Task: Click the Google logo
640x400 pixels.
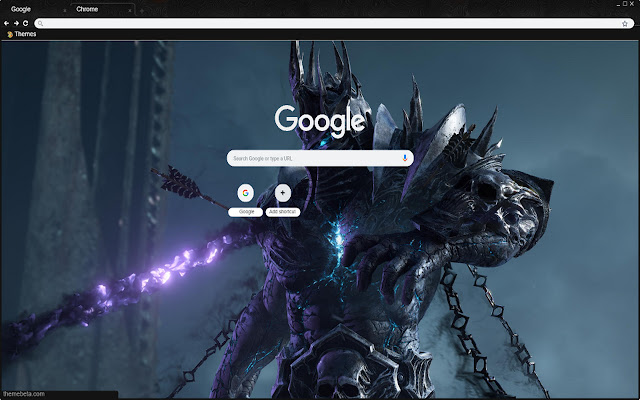Action: (x=320, y=120)
